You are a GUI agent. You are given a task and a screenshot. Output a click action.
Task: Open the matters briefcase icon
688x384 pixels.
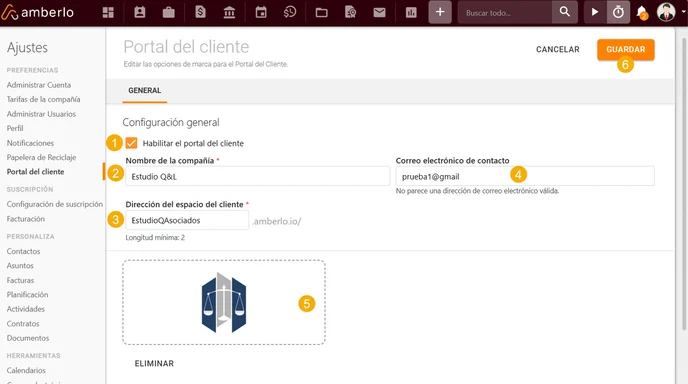[x=168, y=12]
